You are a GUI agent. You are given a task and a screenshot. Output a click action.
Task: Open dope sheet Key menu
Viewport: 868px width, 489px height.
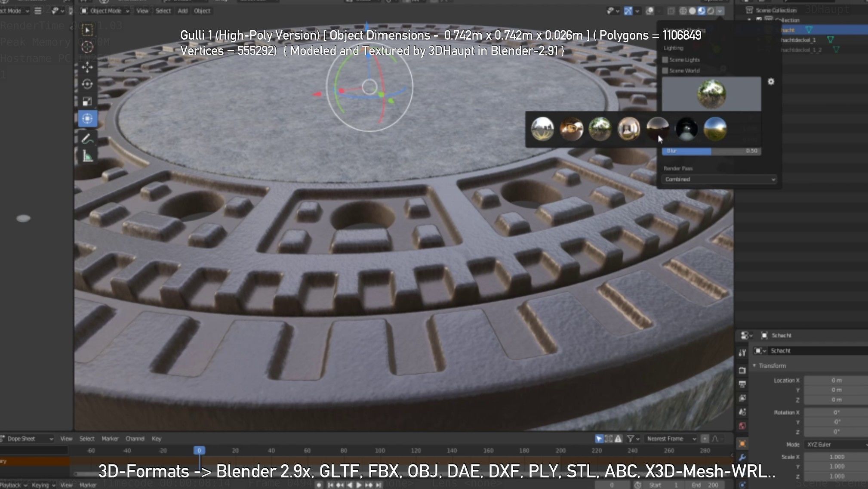click(x=156, y=439)
